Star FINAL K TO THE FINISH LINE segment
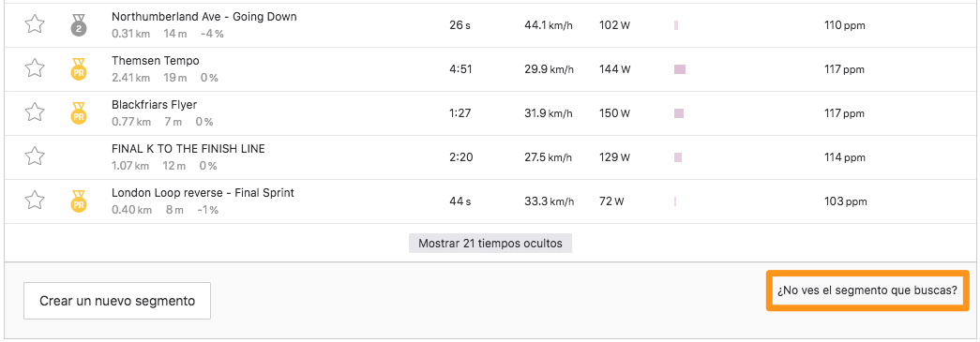980x342 pixels. pyautogui.click(x=35, y=156)
